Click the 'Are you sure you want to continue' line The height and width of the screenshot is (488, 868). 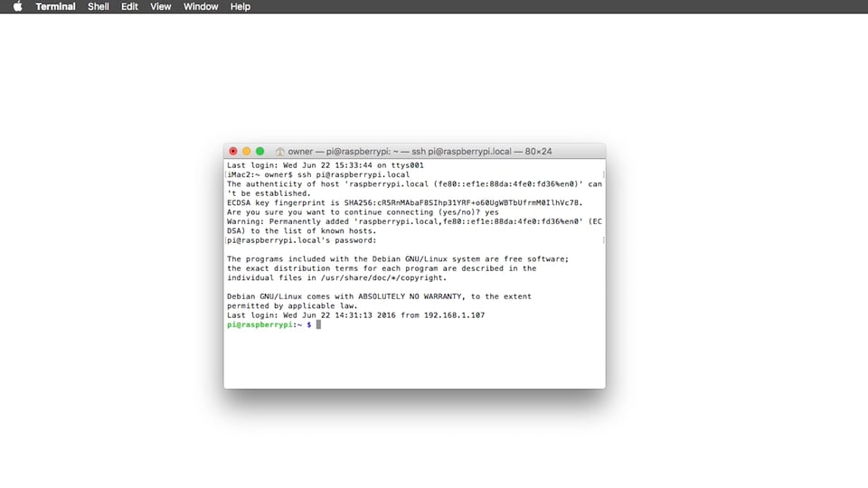point(363,212)
